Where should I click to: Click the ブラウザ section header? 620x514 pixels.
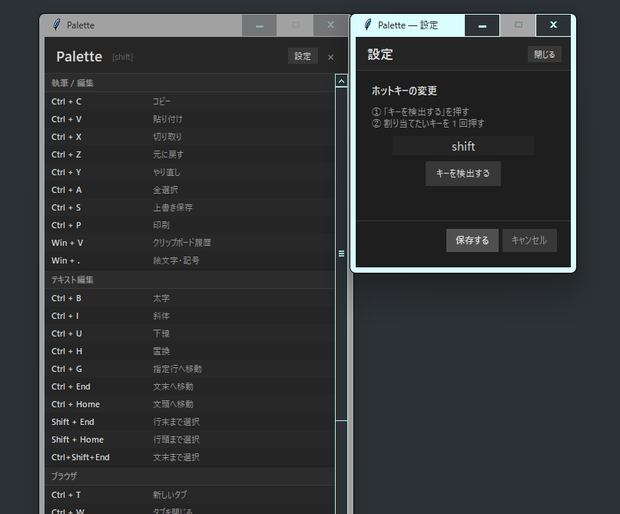click(x=190, y=476)
